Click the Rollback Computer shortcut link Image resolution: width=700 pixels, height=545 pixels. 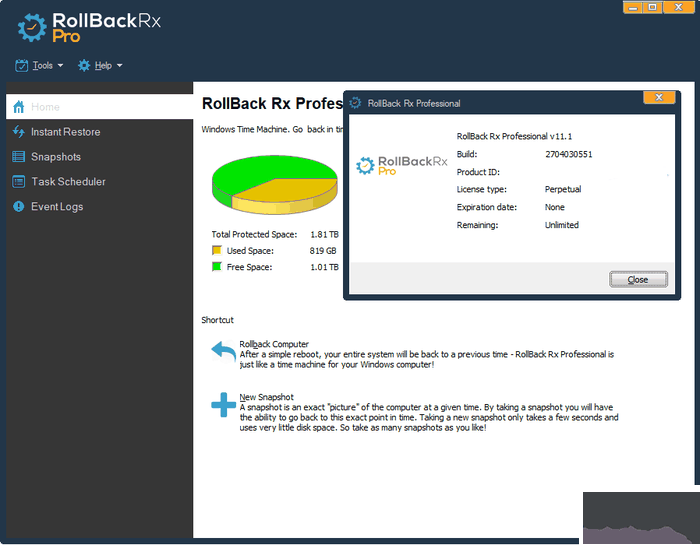coord(274,344)
